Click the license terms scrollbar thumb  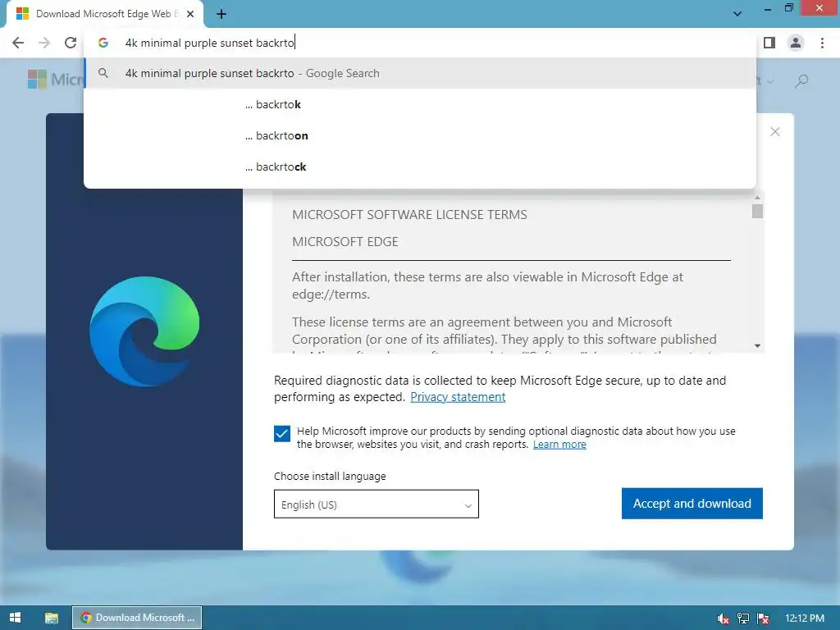757,211
